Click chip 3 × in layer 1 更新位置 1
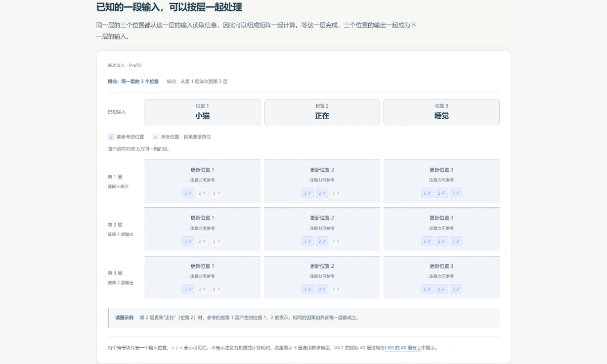 pos(216,193)
